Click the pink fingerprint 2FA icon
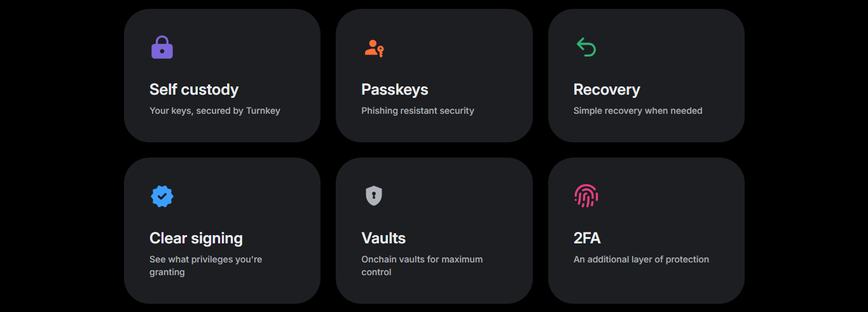The image size is (868, 312). pos(586,196)
